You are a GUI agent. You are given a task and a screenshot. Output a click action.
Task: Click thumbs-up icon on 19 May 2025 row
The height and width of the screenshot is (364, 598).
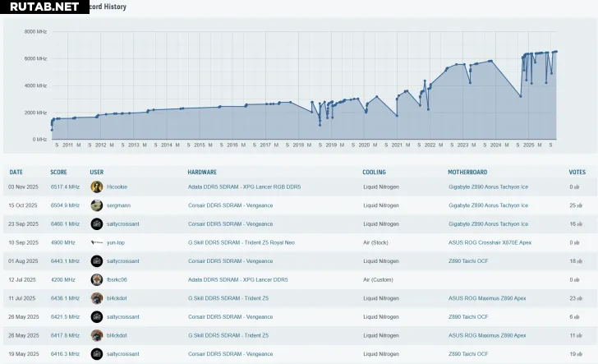click(x=578, y=354)
